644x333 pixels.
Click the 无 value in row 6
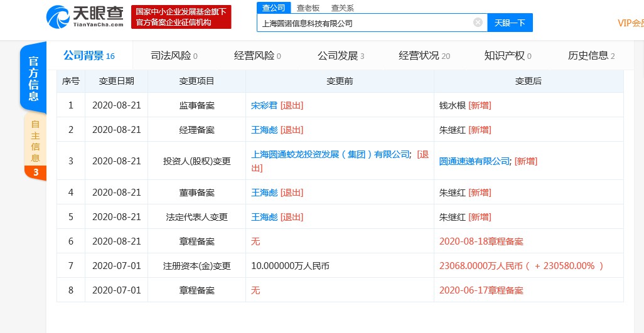click(255, 241)
